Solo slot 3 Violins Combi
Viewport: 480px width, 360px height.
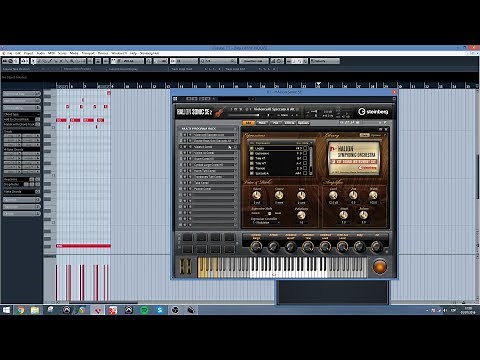click(189, 147)
